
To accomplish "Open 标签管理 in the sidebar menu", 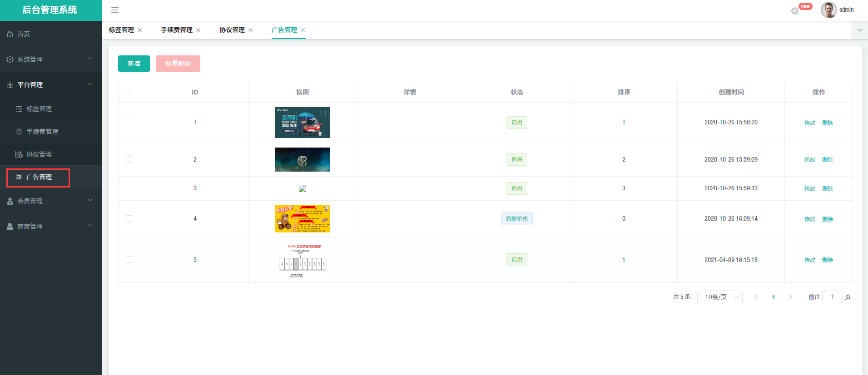I will pyautogui.click(x=39, y=109).
